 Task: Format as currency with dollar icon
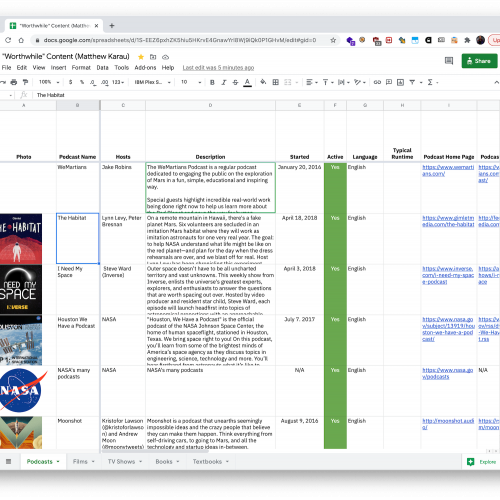pos(70,82)
